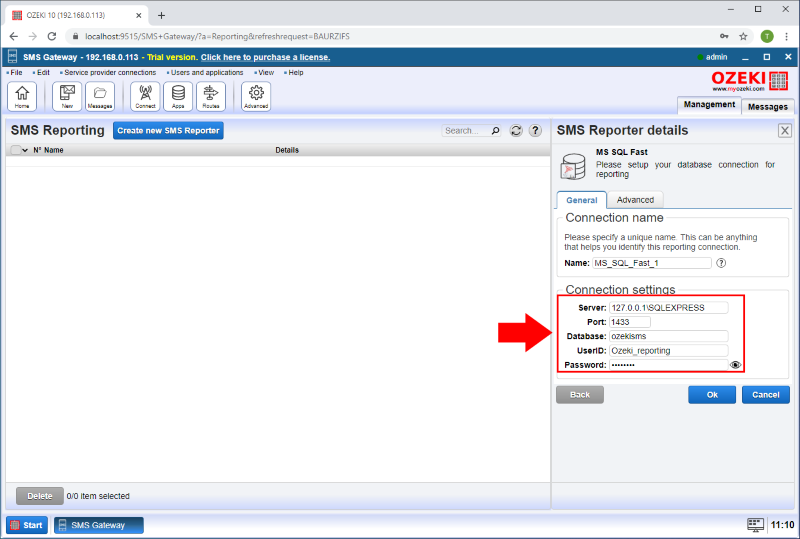
Task: Focus the UserID input field
Action: pos(669,351)
